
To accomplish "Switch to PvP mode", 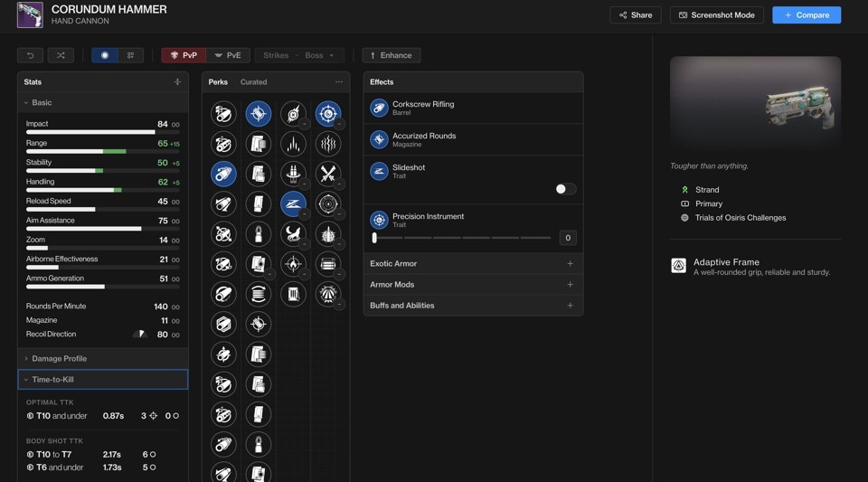I will pos(184,55).
